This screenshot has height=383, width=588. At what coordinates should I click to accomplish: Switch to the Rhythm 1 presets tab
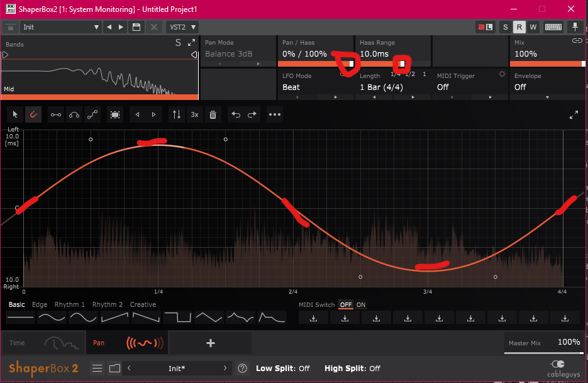(69, 304)
